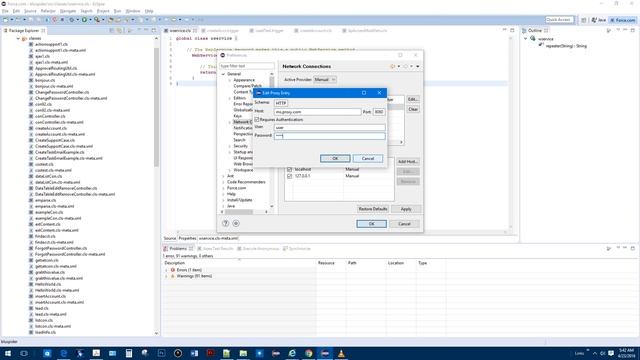Click the Preferences help question mark icon

click(x=226, y=223)
